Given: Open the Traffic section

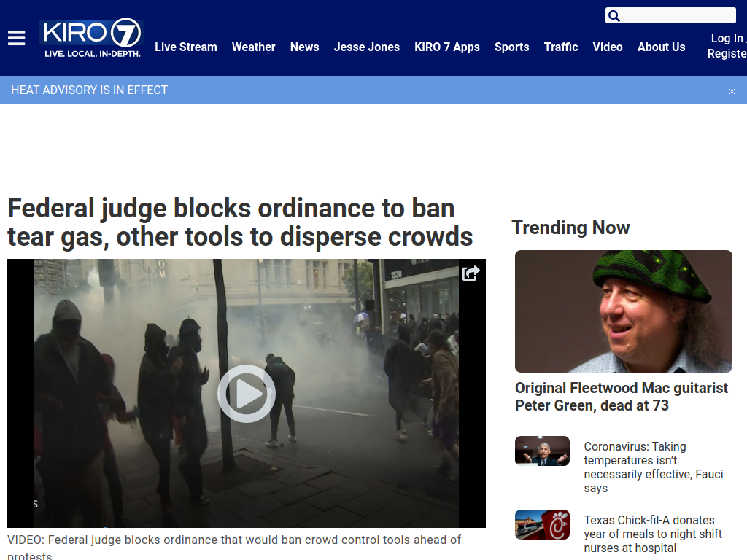Looking at the screenshot, I should tap(561, 47).
